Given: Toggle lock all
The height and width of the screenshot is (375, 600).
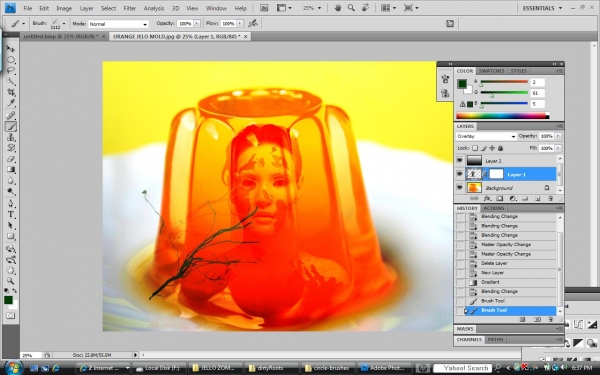Looking at the screenshot, I should coord(501,148).
